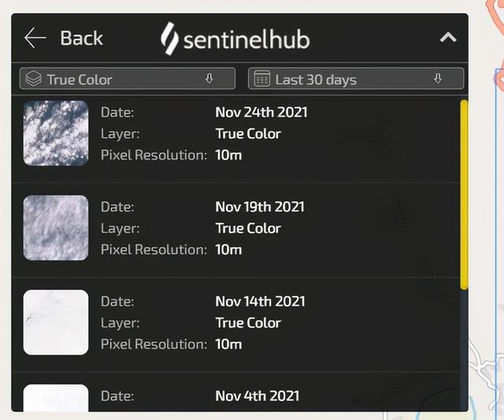Choose the Nov 19th 2021 imagery entry
This screenshot has height=420, width=504.
(235, 229)
